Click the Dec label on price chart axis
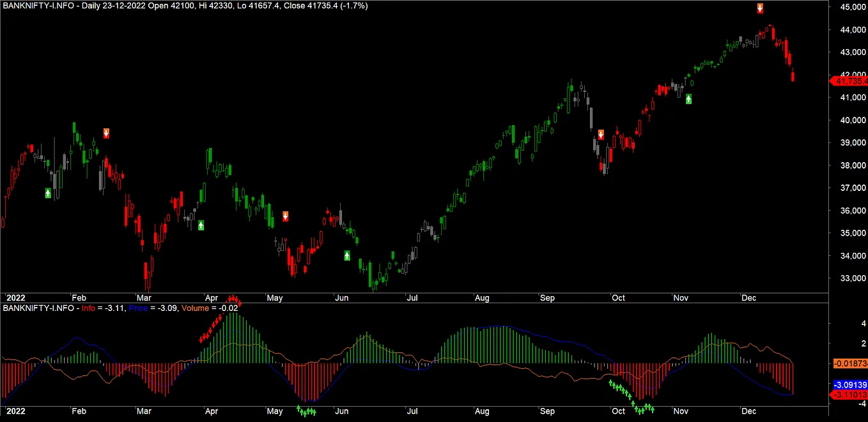The height and width of the screenshot is (422, 868). click(x=748, y=298)
